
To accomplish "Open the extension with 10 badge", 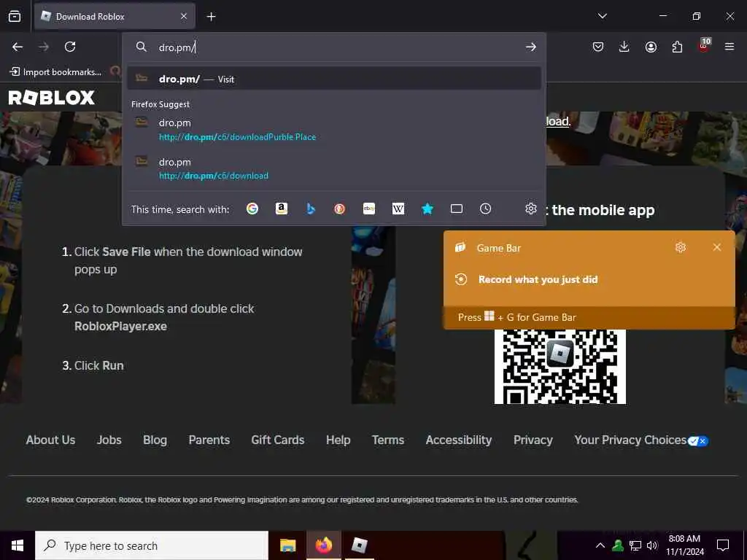I will click(704, 46).
